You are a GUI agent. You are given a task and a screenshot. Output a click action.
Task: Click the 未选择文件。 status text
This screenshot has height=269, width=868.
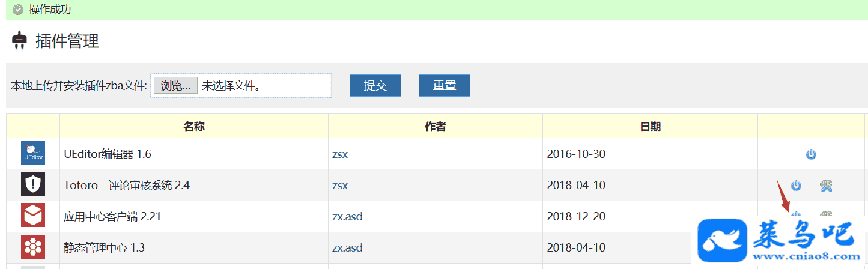(x=231, y=86)
